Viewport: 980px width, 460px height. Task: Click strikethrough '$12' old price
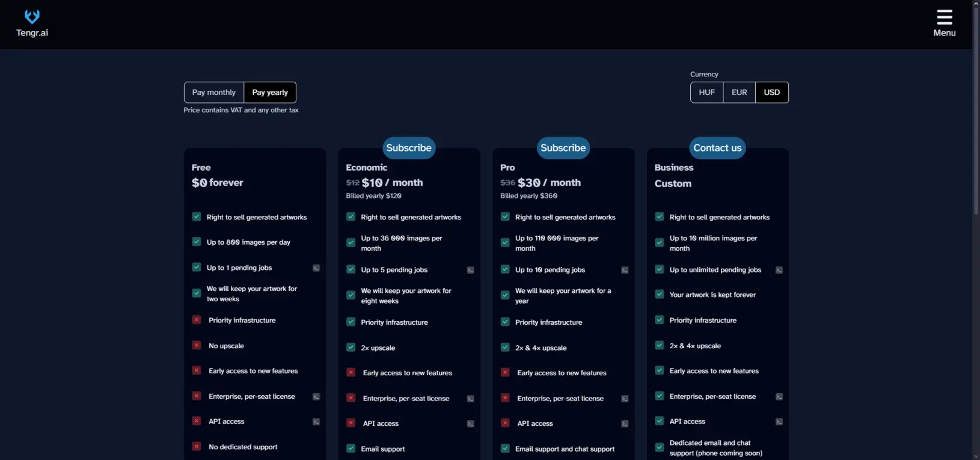[x=353, y=183]
